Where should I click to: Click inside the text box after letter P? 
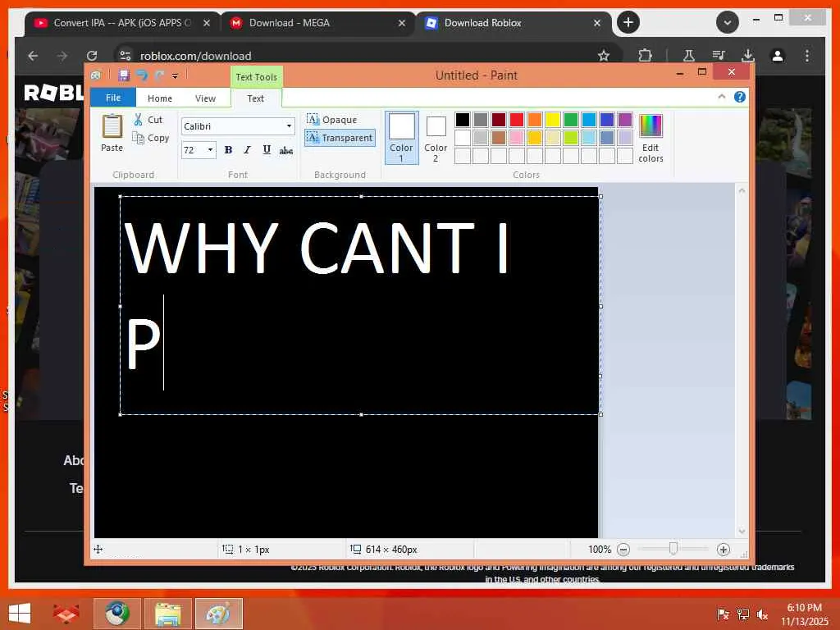click(x=163, y=343)
